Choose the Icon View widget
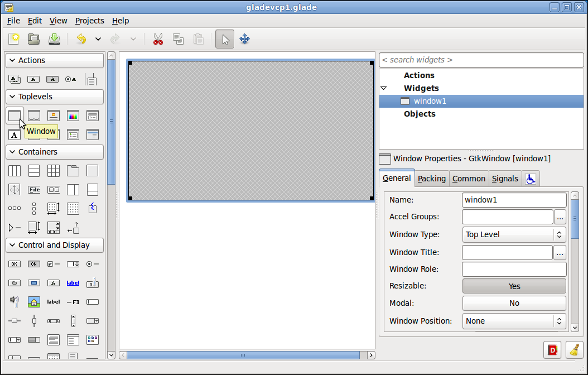This screenshot has width=588, height=375. tap(93, 340)
